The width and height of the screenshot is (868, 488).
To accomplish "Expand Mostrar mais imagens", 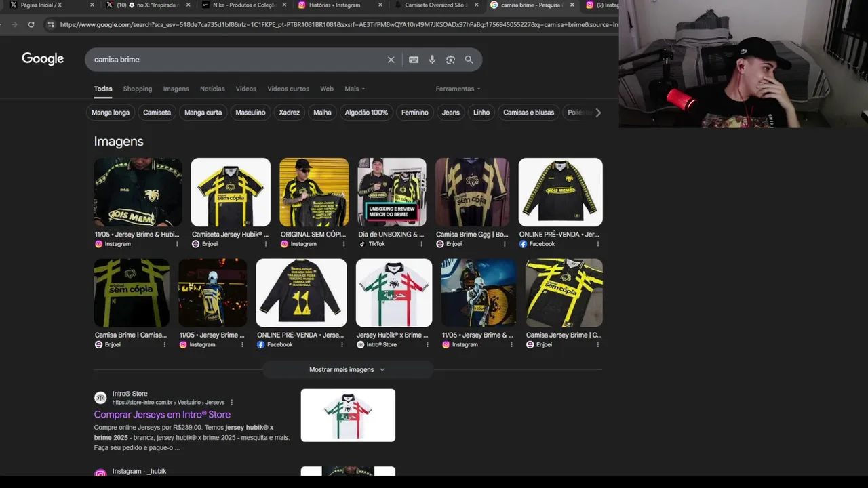I will click(x=347, y=369).
